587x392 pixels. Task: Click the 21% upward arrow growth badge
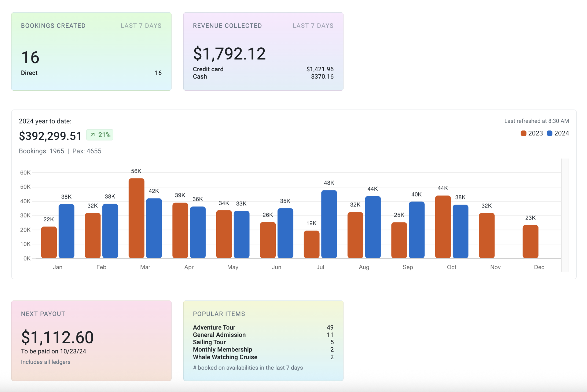click(100, 135)
